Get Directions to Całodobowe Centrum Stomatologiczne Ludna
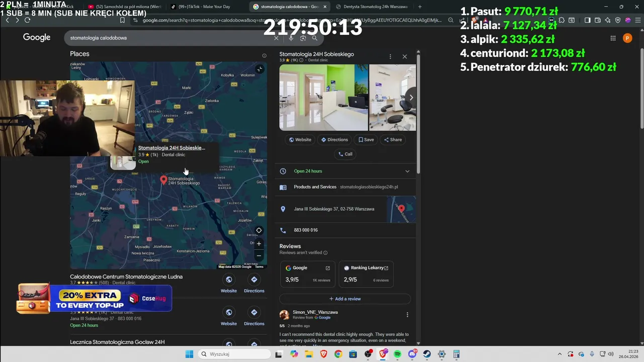The width and height of the screenshot is (644, 362). (x=254, y=284)
